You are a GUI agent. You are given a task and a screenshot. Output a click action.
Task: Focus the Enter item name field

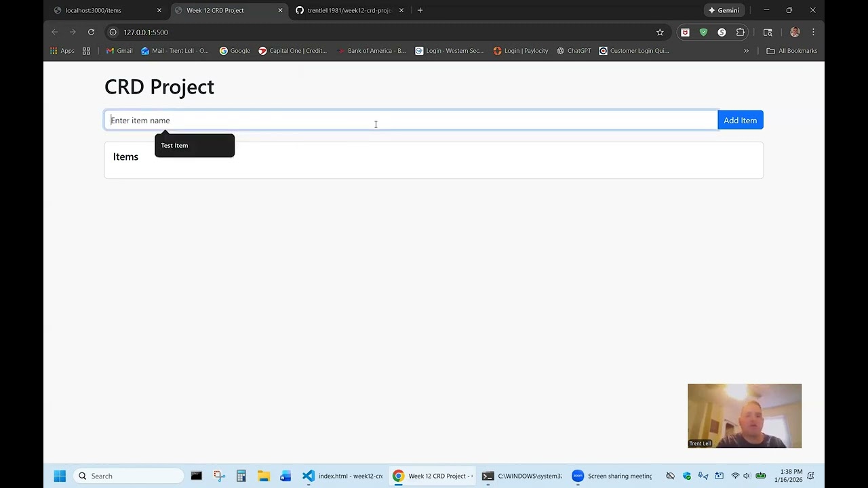411,121
